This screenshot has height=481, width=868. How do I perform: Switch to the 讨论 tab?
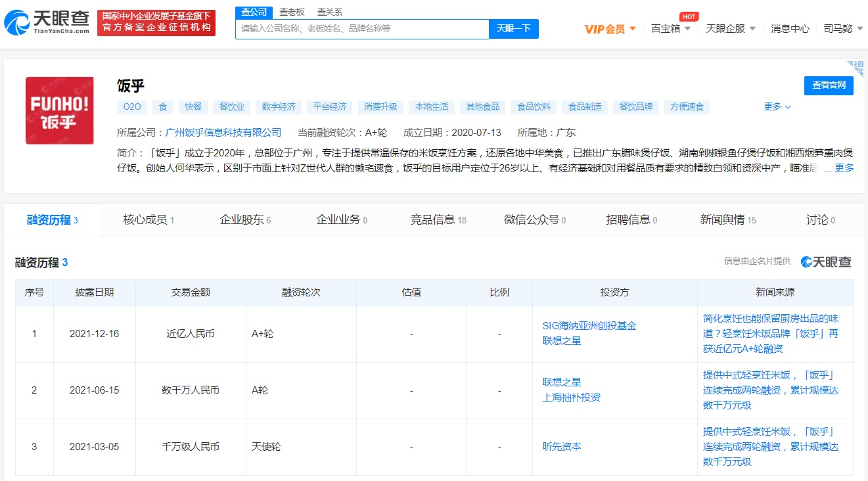coord(820,220)
